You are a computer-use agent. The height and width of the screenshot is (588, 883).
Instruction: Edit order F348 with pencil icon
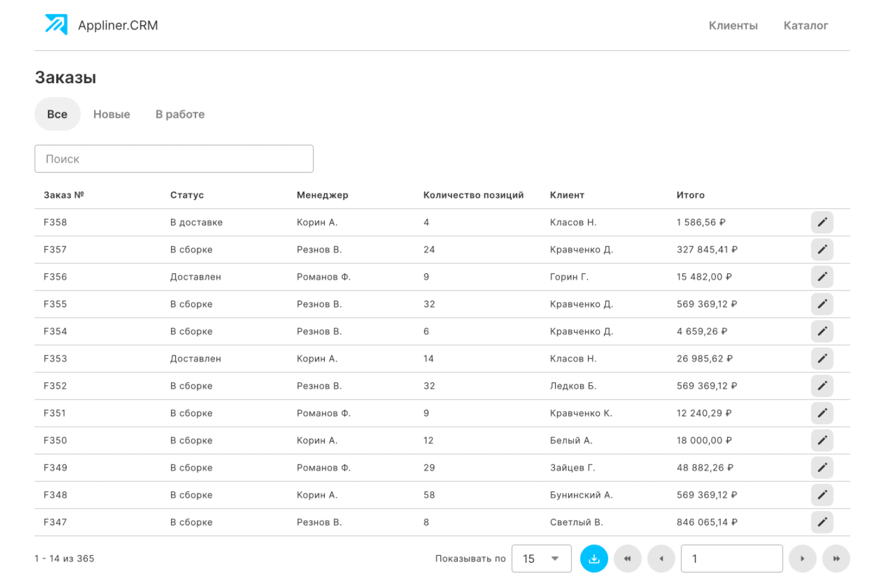pos(822,495)
